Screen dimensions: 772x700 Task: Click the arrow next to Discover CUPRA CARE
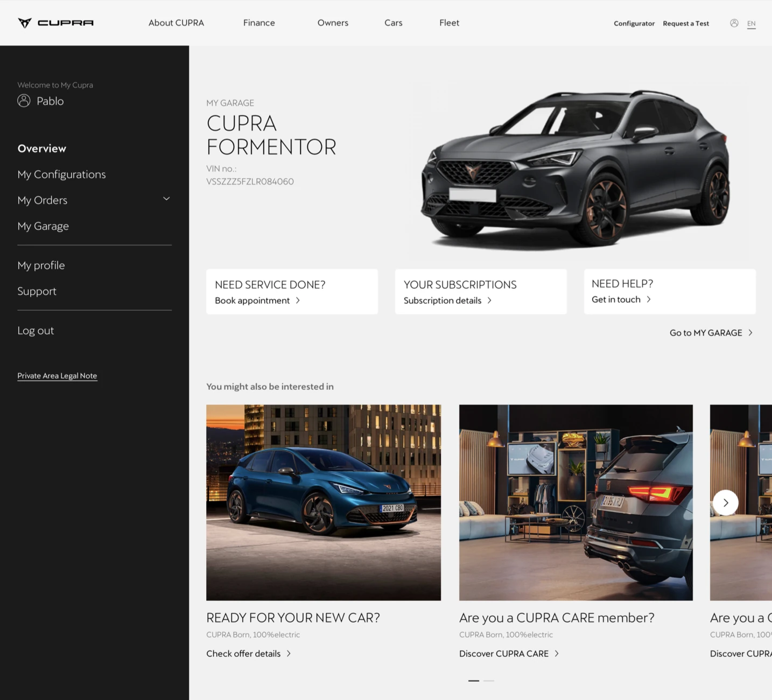557,654
